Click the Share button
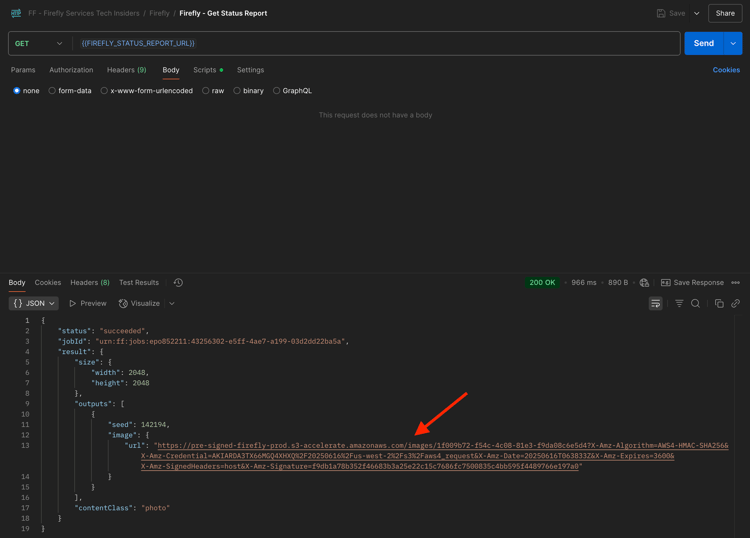 (725, 13)
